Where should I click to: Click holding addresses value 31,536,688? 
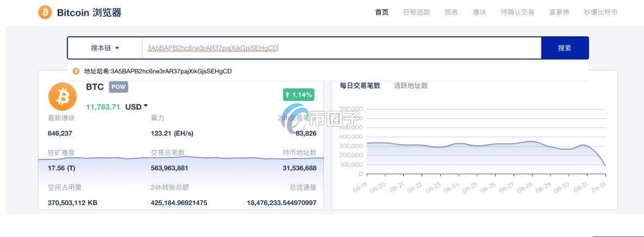coord(299,168)
